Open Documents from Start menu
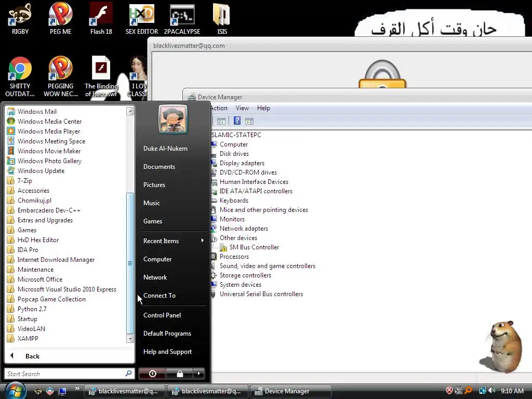The image size is (532, 399). pos(159,167)
